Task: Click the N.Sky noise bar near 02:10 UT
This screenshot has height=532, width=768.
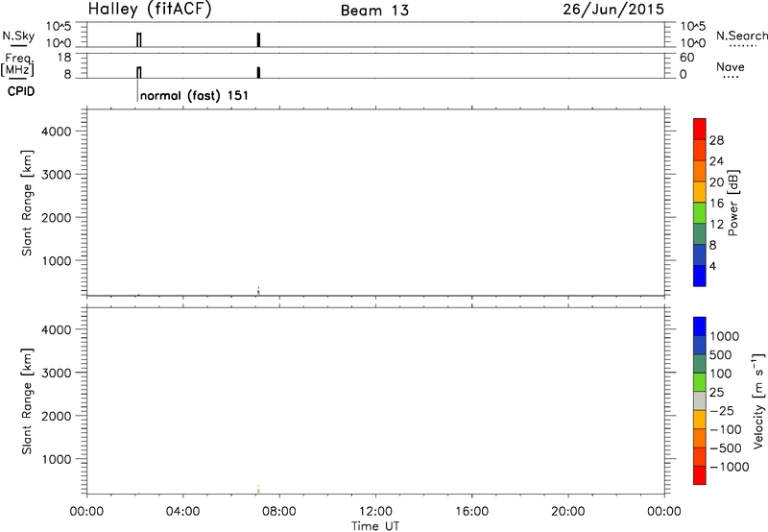Action: 139,39
